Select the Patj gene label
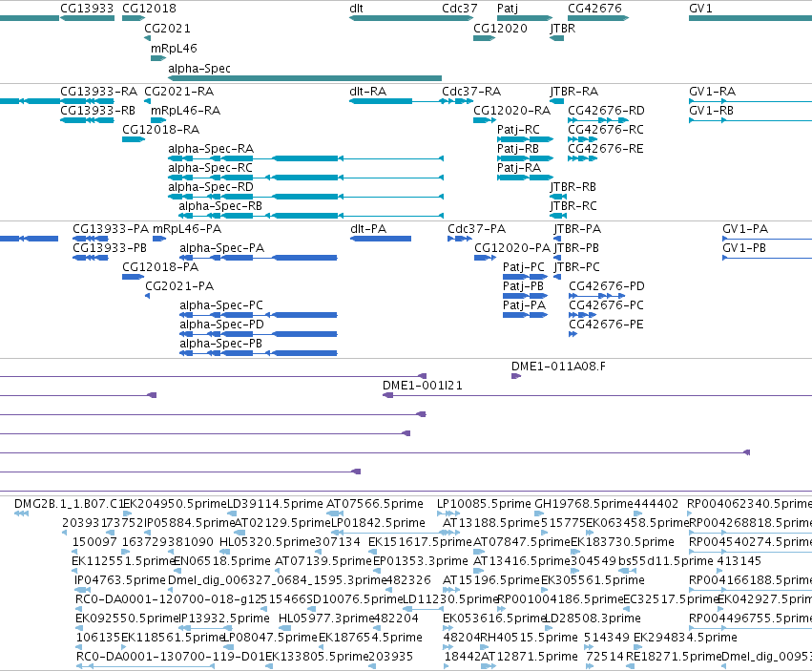This screenshot has height=671, width=812. point(507,9)
